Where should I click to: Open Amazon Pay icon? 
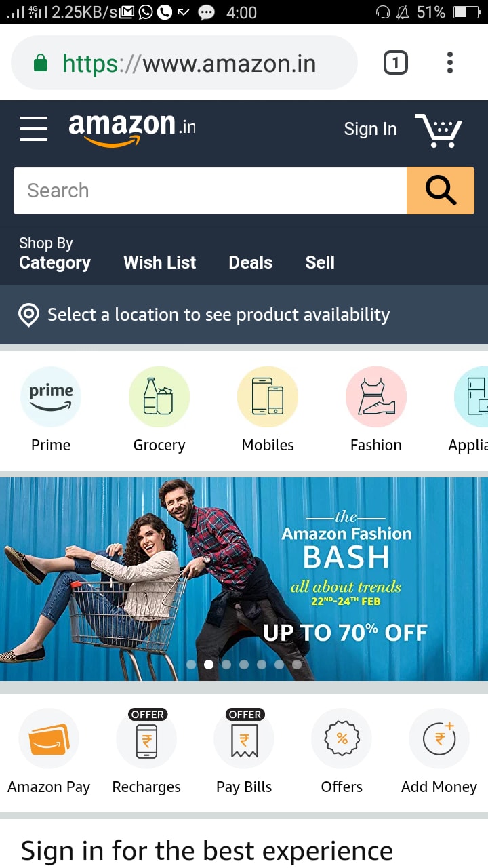pos(49,738)
